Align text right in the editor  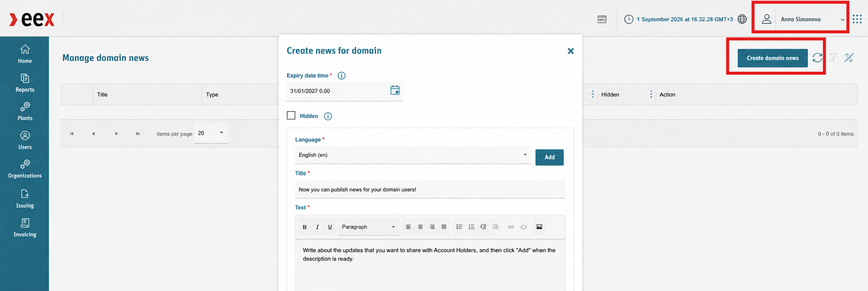[x=432, y=227]
